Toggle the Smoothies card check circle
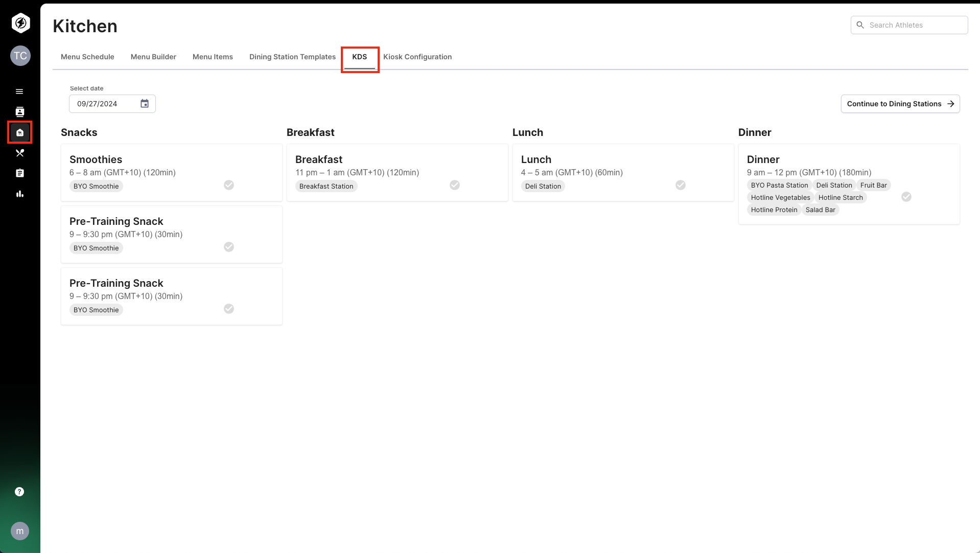 (229, 185)
